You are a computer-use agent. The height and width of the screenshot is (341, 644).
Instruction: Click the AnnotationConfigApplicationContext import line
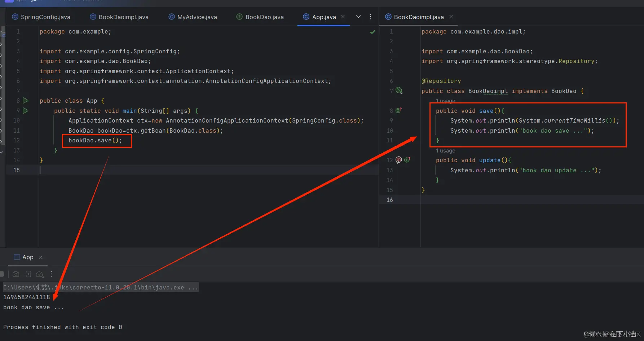185,81
